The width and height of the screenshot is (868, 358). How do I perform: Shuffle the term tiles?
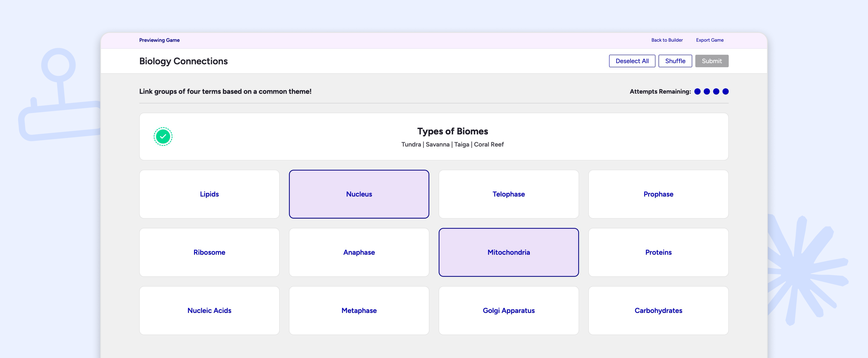(675, 61)
